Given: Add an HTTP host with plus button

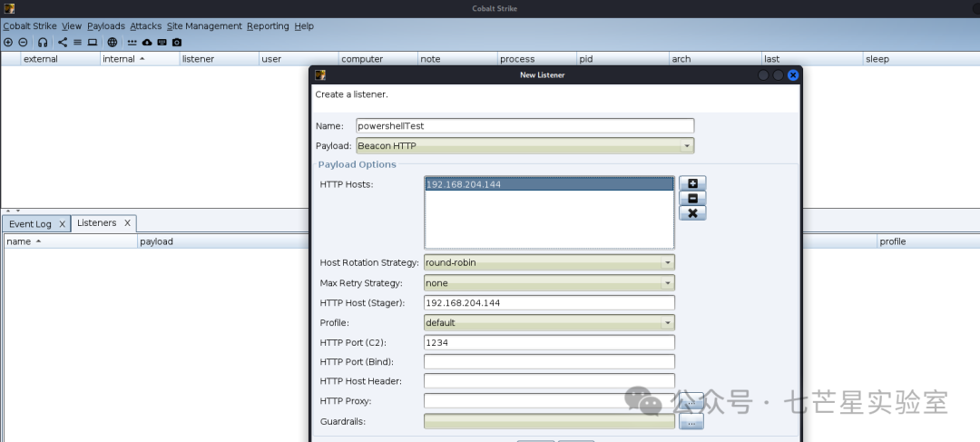Looking at the screenshot, I should (692, 183).
